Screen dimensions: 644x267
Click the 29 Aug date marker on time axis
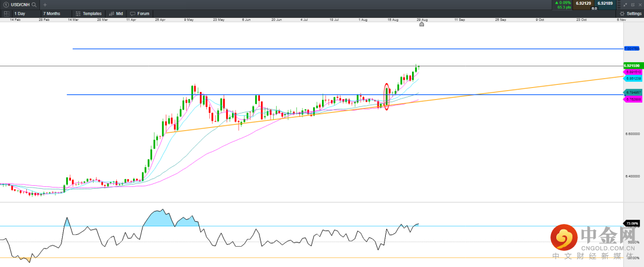point(422,20)
